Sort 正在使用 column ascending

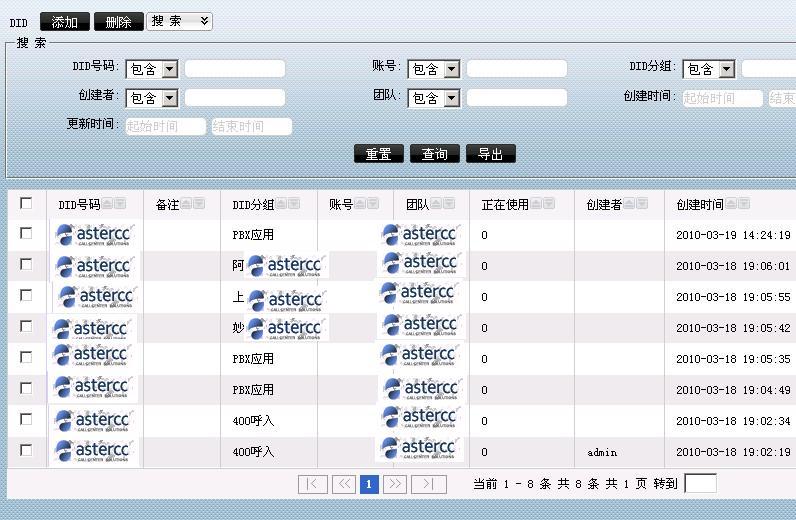click(x=536, y=204)
